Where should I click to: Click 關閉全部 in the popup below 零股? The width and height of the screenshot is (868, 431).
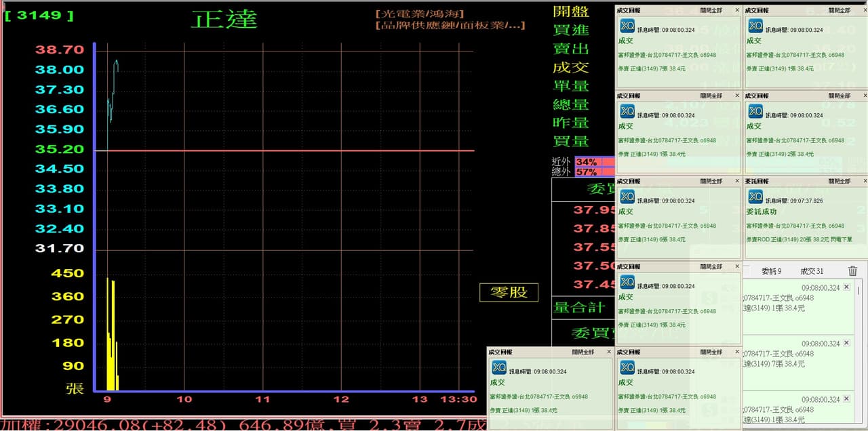tap(583, 352)
